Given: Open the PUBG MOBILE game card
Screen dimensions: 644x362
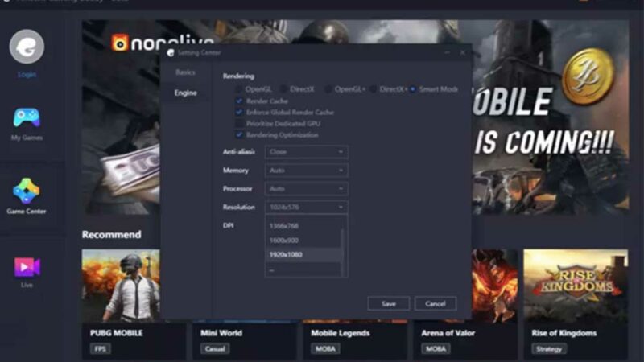Looking at the screenshot, I should coord(134,305).
